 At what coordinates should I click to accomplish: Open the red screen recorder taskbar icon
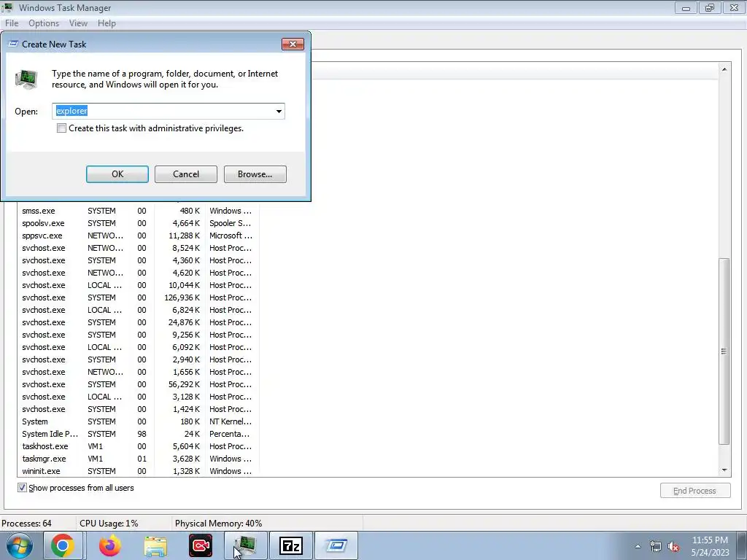(201, 545)
